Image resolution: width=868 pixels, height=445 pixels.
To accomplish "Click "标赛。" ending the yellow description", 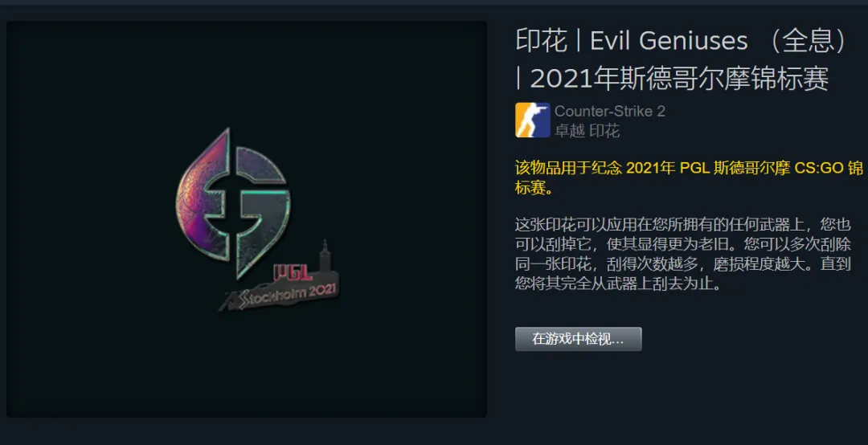I will [x=534, y=188].
